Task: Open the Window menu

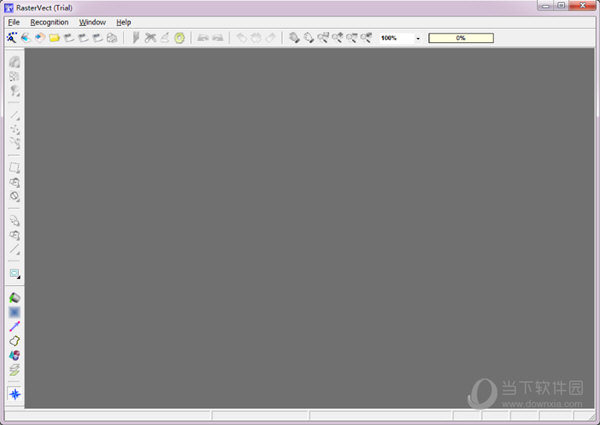Action: (92, 22)
